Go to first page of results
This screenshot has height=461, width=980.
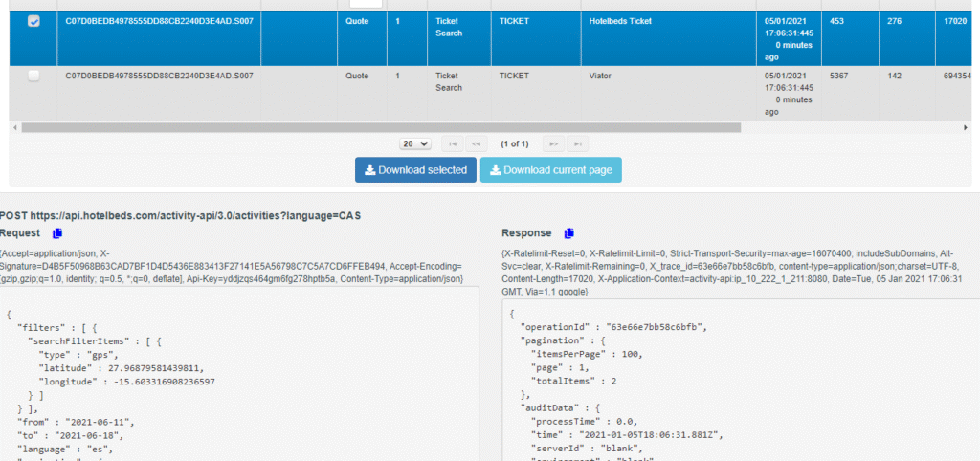click(x=453, y=143)
